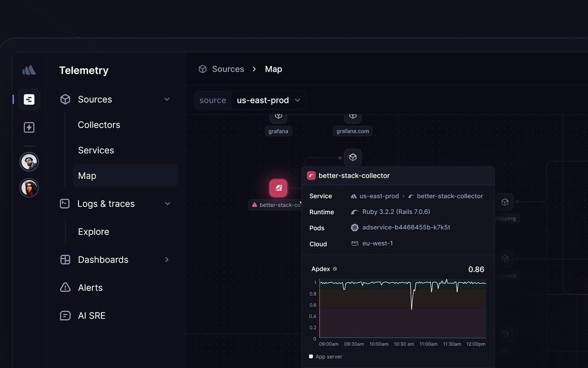Click the chat icon beside AI SRE
Viewport: 588px width, 368px height.
65,316
